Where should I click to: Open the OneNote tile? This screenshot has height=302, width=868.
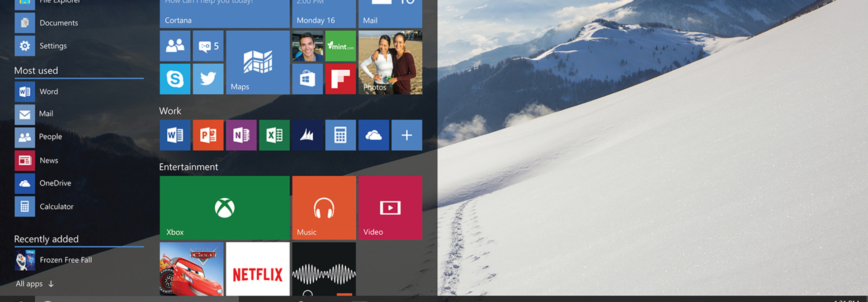(x=241, y=135)
